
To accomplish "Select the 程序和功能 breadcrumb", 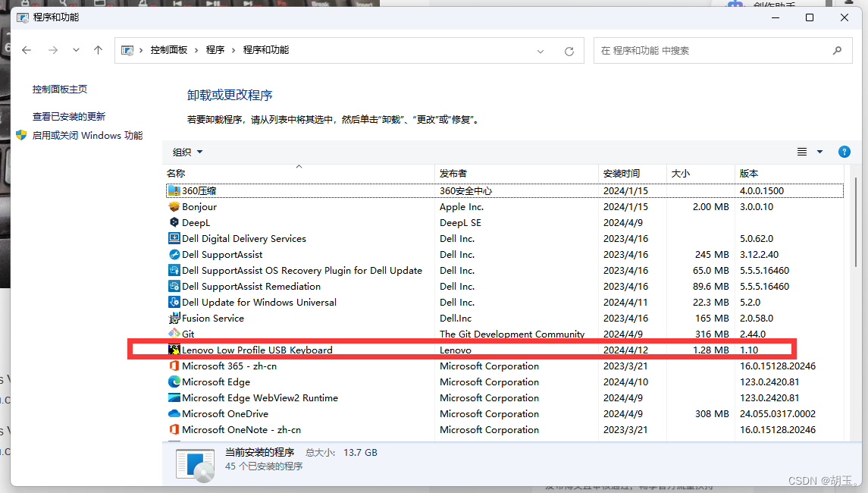I will click(x=266, y=50).
